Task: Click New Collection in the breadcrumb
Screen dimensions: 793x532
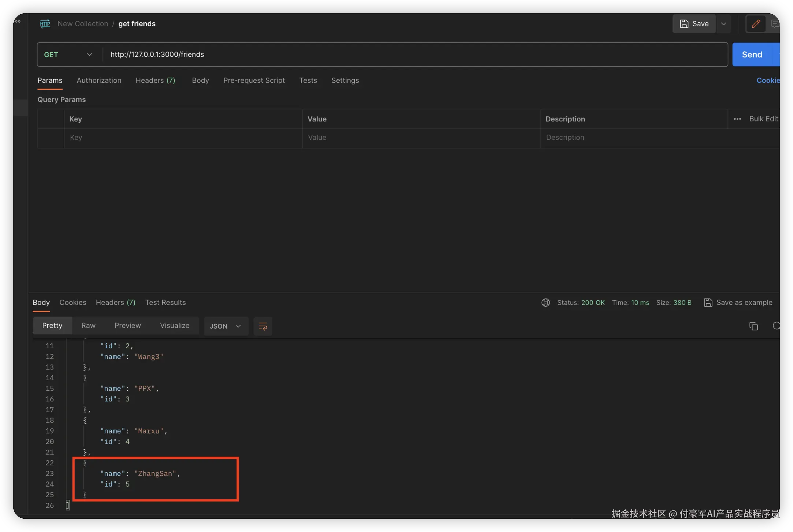Action: pyautogui.click(x=83, y=24)
